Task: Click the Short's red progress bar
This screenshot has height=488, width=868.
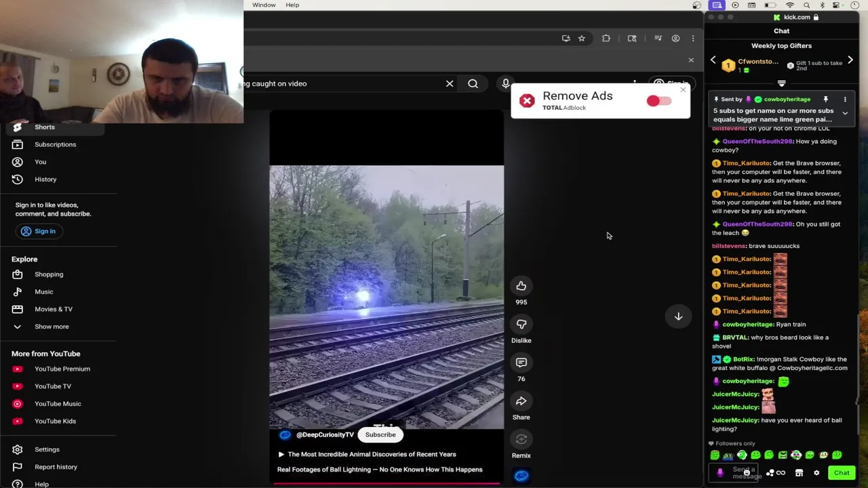Action: click(x=387, y=483)
